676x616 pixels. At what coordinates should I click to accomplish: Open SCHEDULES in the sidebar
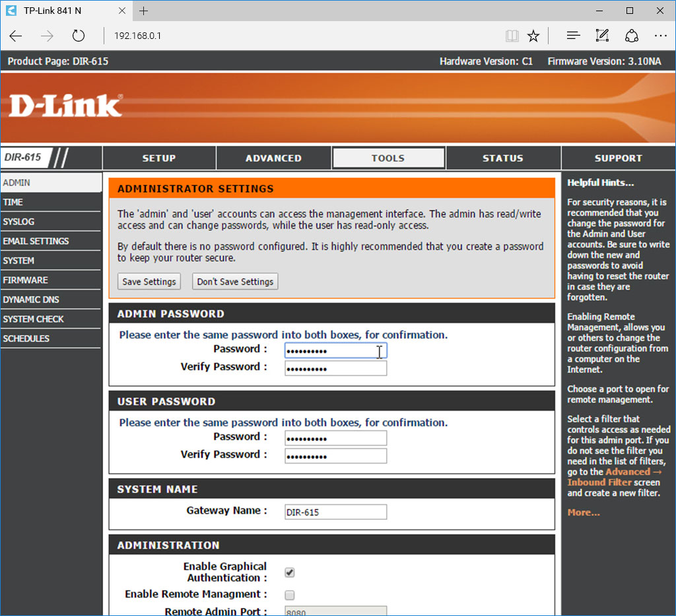click(x=51, y=339)
